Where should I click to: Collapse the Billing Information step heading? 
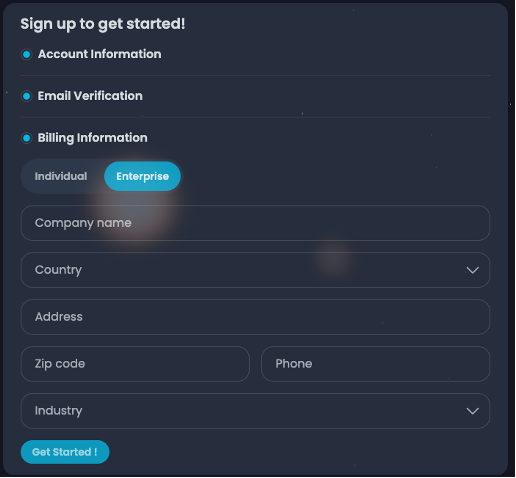[92, 138]
